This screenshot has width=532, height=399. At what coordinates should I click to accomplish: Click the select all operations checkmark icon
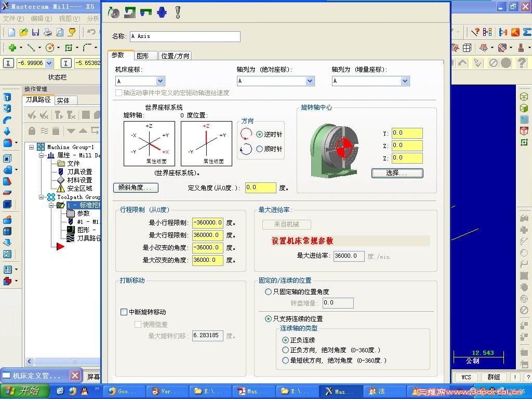click(x=32, y=115)
